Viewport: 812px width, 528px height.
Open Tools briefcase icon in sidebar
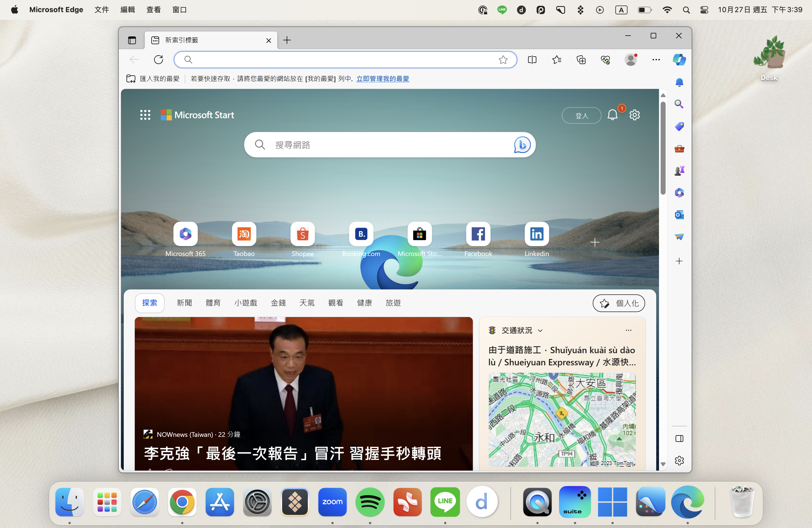[x=679, y=149]
